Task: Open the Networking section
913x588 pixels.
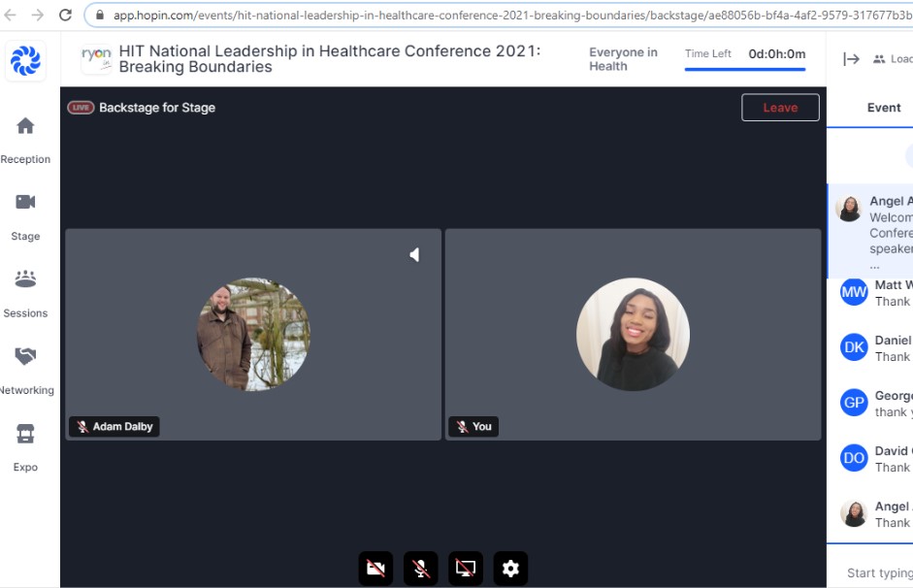Action: click(25, 371)
